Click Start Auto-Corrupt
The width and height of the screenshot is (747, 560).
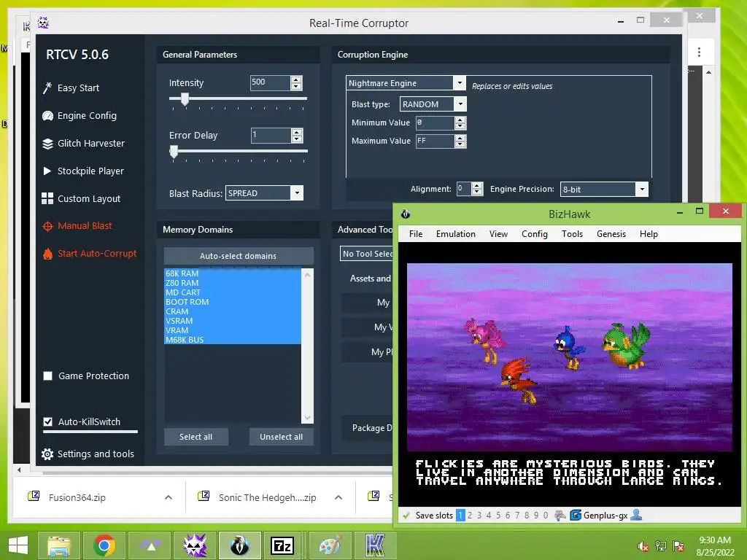pos(90,253)
